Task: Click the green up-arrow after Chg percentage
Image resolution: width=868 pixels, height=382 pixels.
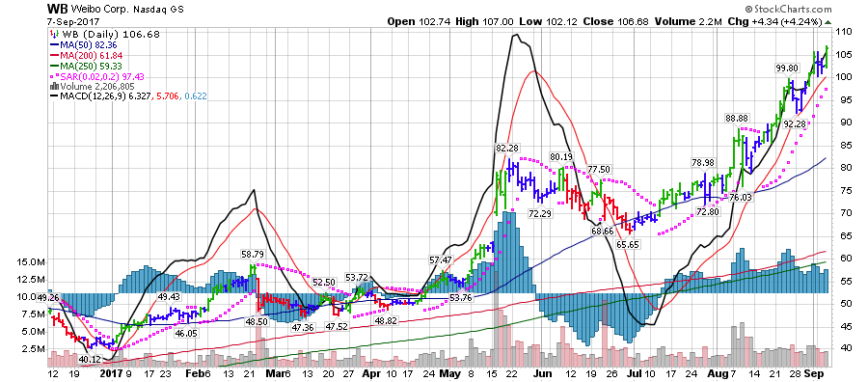Action: point(828,22)
